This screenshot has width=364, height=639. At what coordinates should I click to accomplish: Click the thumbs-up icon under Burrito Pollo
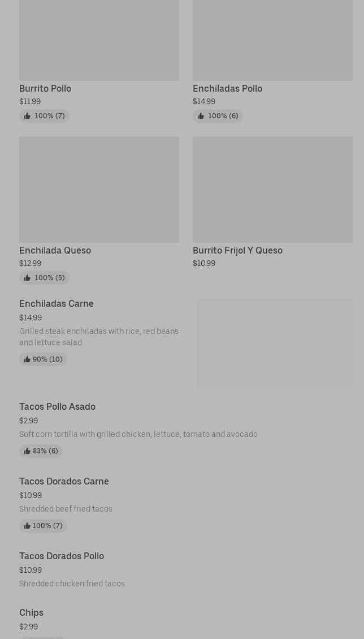click(27, 116)
